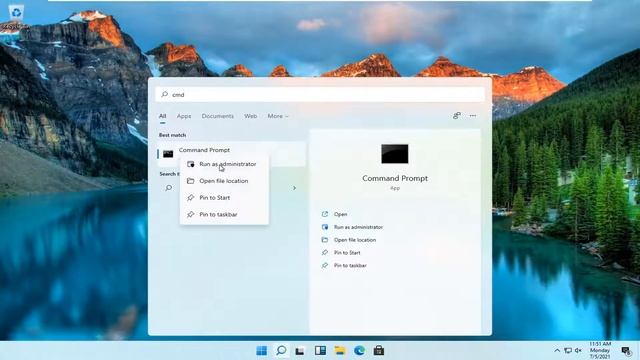This screenshot has height=360, width=640.
Task: Click the Open arrow icon in details pane
Action: pyautogui.click(x=325, y=214)
